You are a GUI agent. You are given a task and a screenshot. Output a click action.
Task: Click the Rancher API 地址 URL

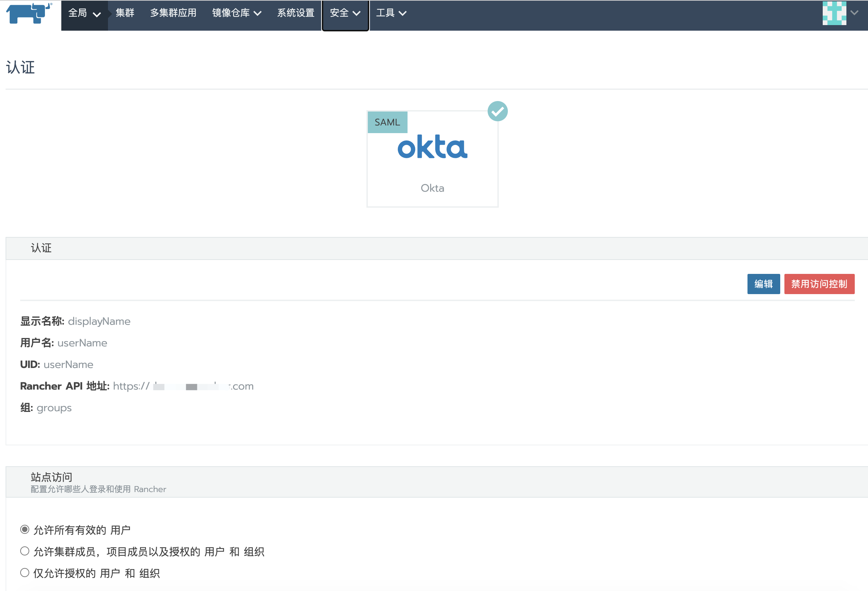[183, 386]
